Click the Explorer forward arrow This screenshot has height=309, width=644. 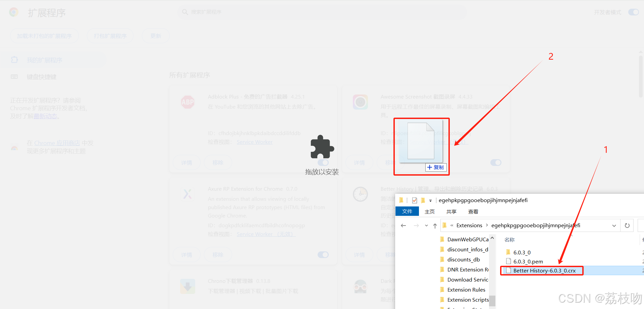(416, 226)
